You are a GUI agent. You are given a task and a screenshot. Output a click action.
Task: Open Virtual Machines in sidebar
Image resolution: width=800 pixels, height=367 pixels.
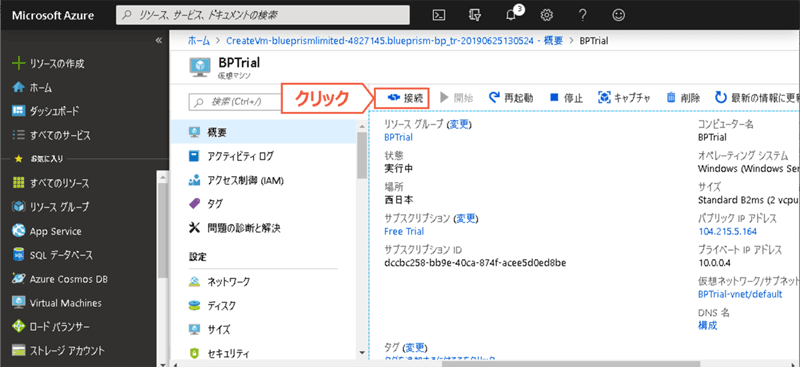click(57, 303)
